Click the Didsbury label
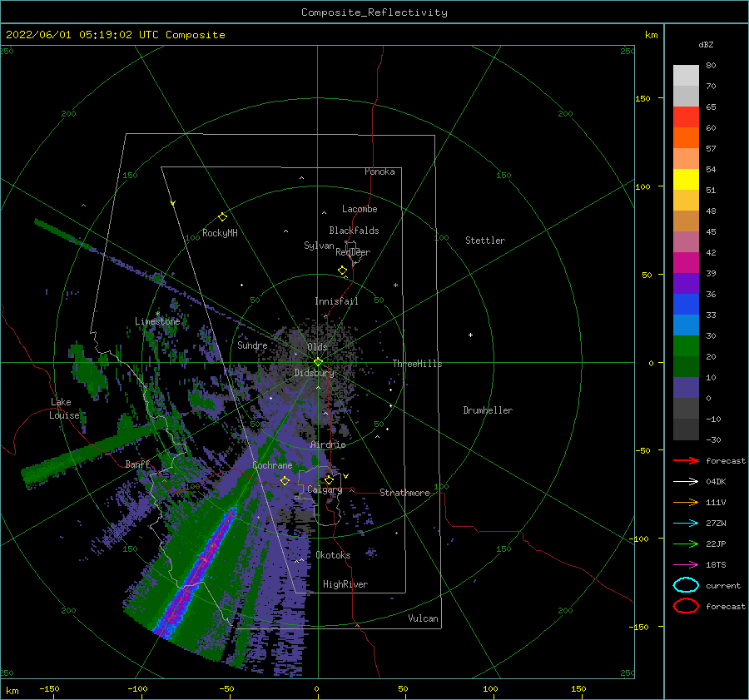 pyautogui.click(x=315, y=373)
